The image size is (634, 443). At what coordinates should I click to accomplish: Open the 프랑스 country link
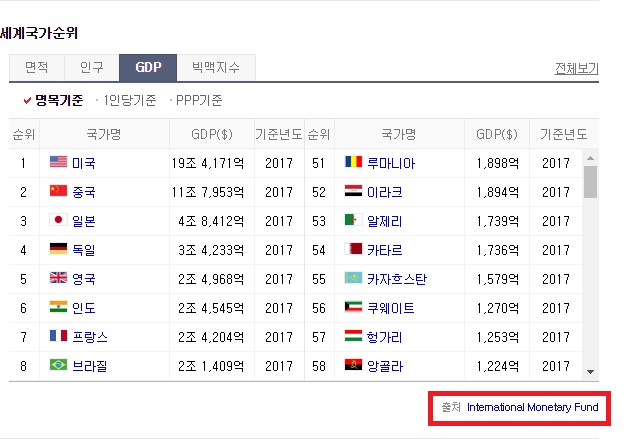pyautogui.click(x=90, y=337)
